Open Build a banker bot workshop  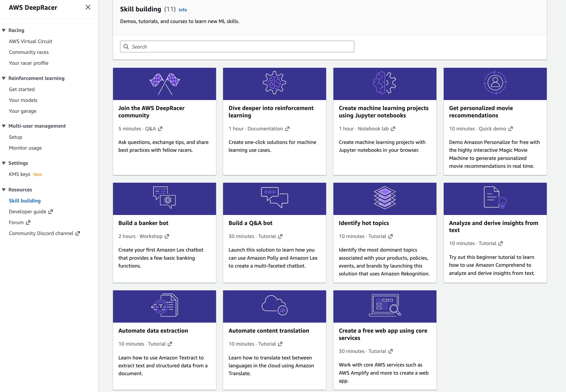click(143, 223)
